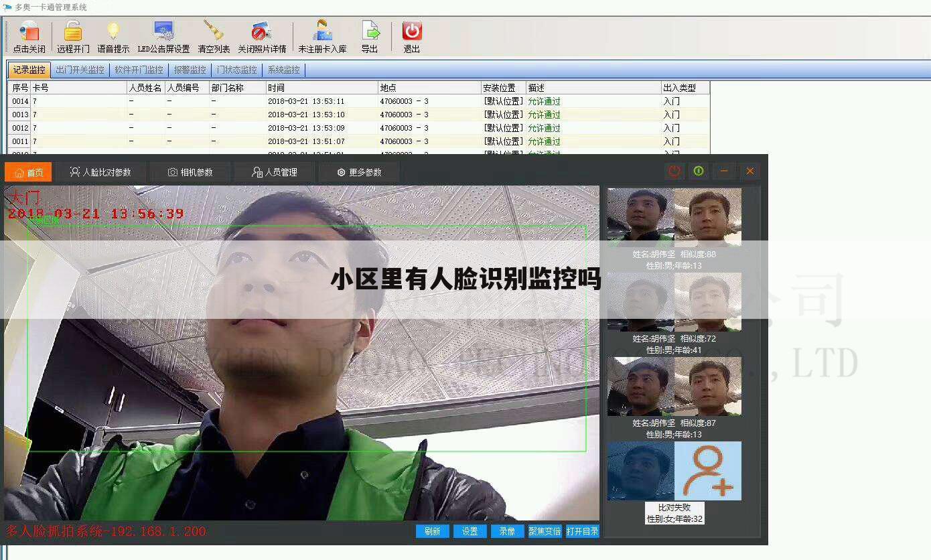Open the 人脸比对参数 tab
This screenshot has width=931, height=560.
100,172
